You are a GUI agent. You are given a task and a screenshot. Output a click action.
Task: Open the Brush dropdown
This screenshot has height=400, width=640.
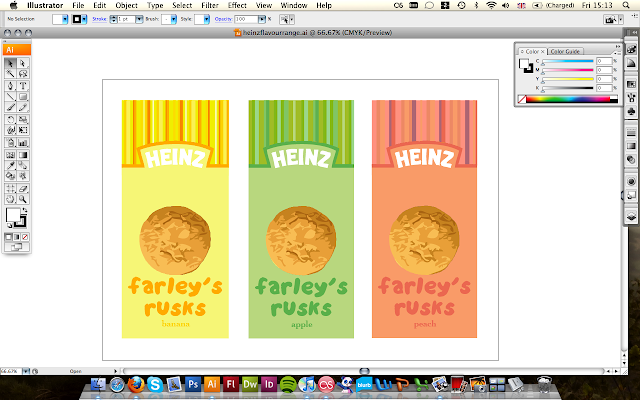click(x=174, y=19)
